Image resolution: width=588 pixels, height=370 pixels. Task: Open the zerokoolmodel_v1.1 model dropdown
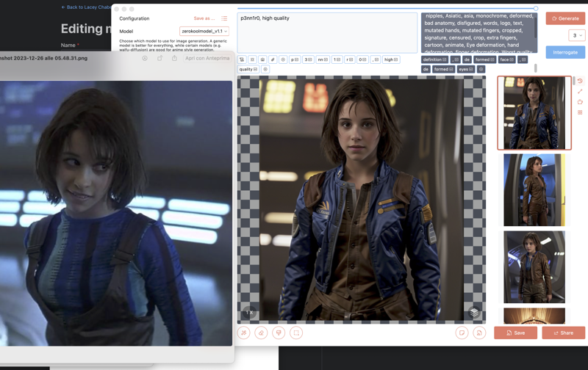pos(204,32)
